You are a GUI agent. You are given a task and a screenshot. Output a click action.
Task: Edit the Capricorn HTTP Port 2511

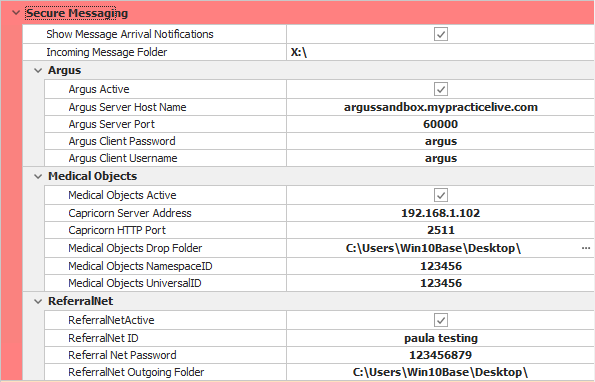point(441,230)
